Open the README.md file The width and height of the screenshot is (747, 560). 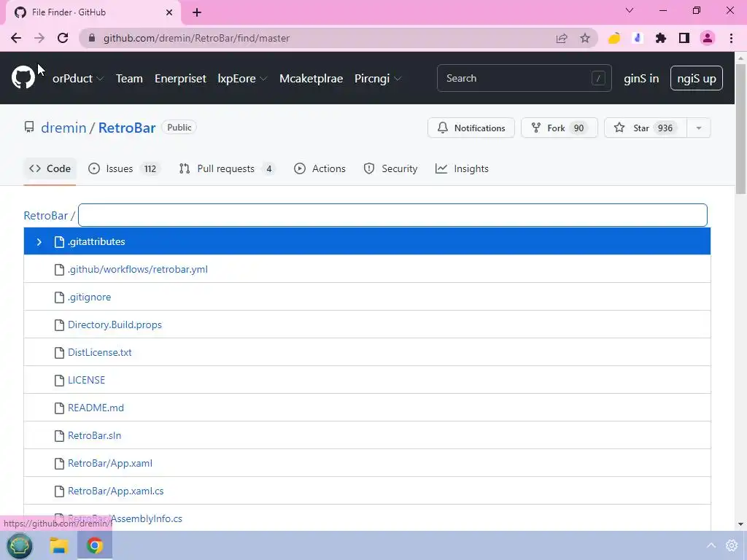96,408
